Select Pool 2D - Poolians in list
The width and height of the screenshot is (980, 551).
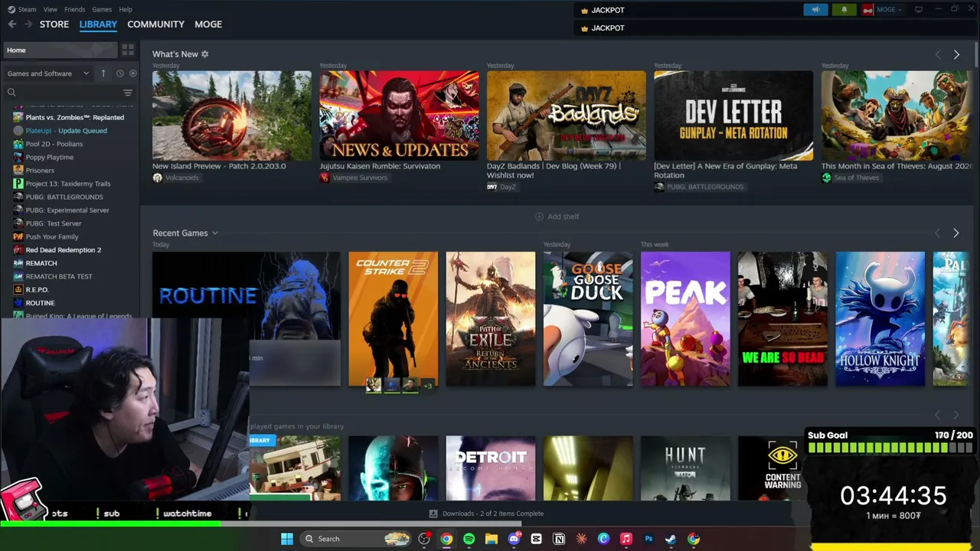click(54, 144)
